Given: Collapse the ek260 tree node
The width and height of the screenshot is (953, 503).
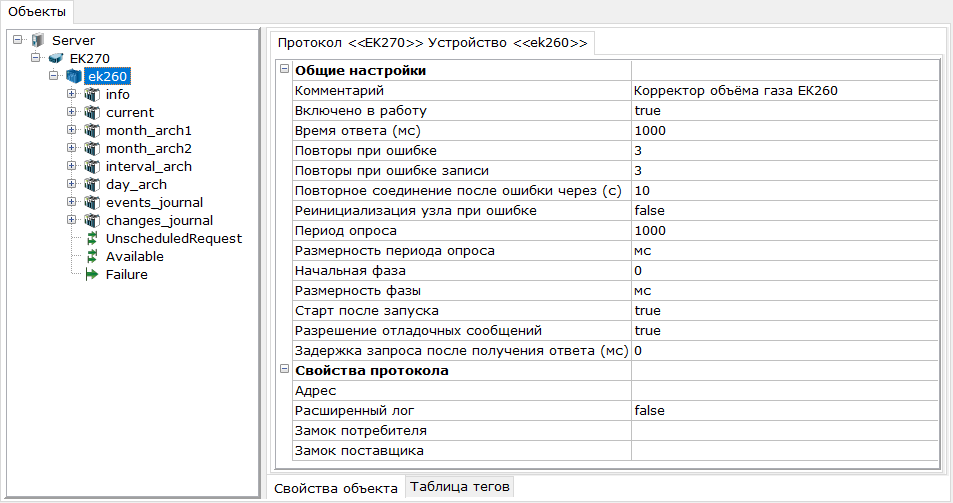Looking at the screenshot, I should pyautogui.click(x=53, y=75).
